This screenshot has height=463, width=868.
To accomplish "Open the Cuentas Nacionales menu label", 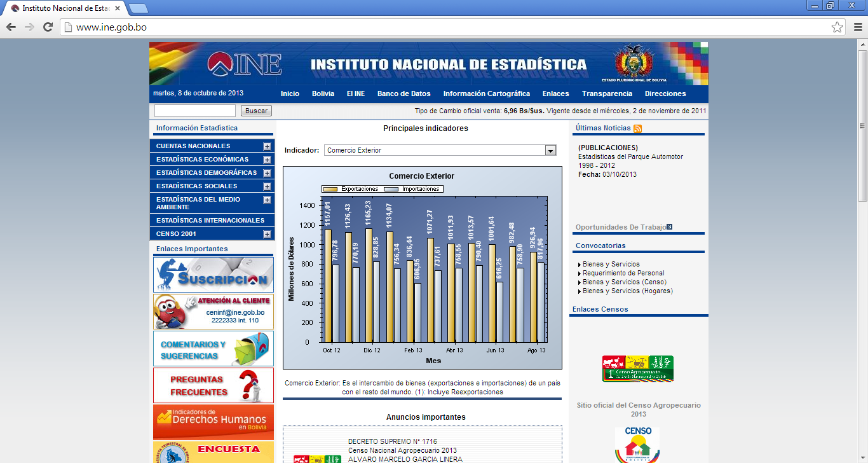I will point(193,146).
